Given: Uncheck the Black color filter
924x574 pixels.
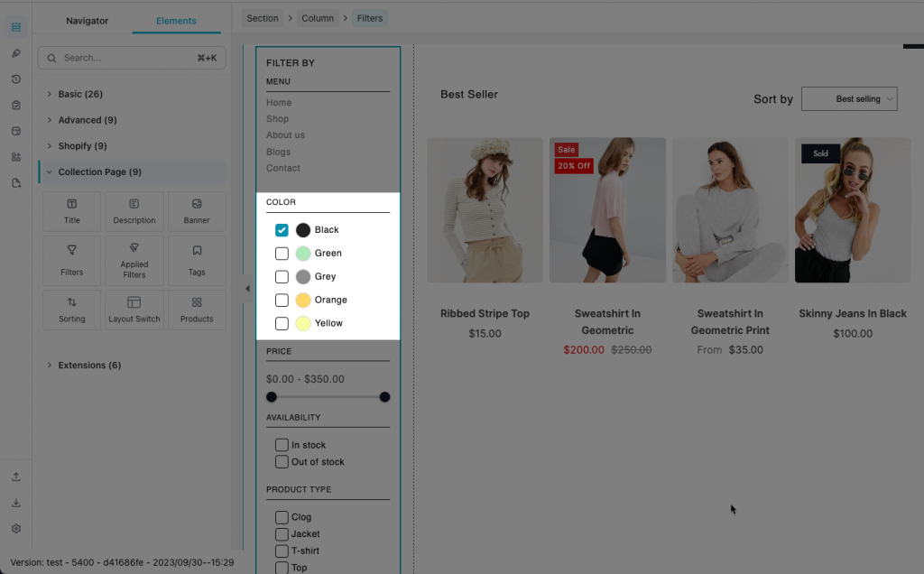Looking at the screenshot, I should pos(282,230).
